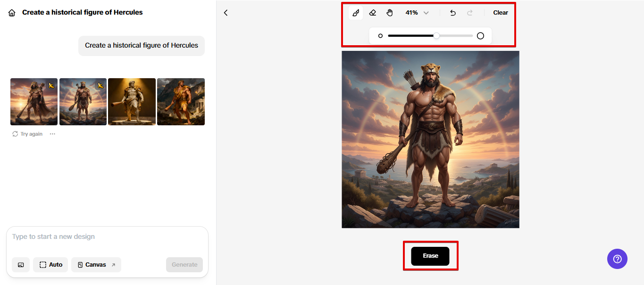This screenshot has height=285, width=644.
Task: Click the prompt input field
Action: pos(107,236)
